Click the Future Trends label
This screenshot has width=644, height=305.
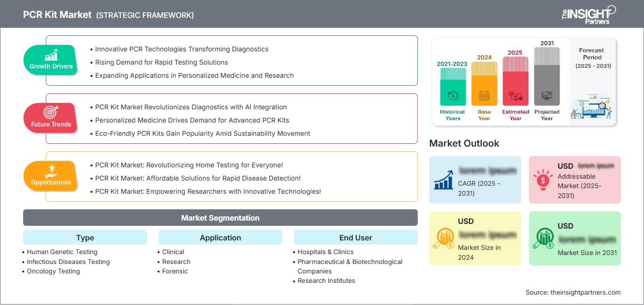point(50,124)
